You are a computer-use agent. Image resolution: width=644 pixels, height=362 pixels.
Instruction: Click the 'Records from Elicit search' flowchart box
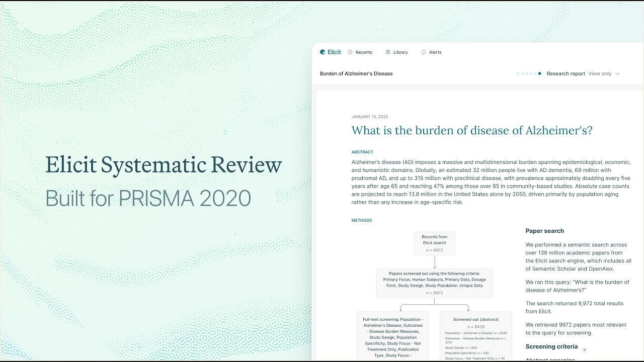coord(435,243)
